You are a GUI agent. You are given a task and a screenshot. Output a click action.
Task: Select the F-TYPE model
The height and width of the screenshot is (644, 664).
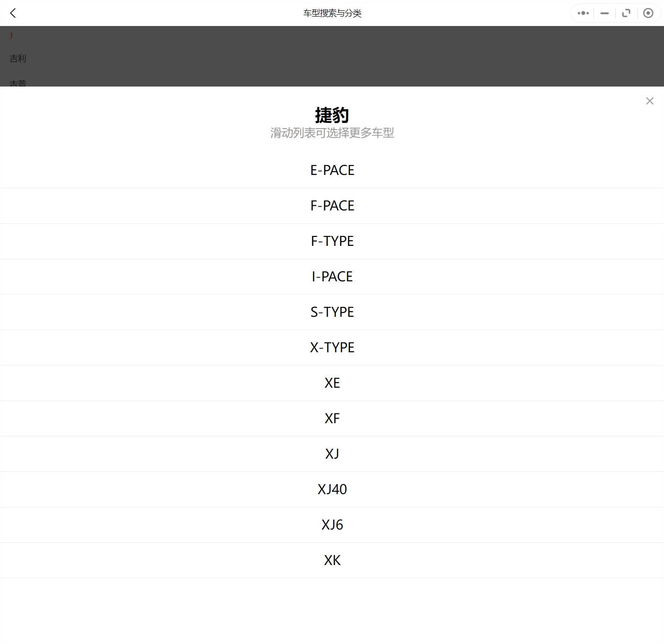[x=332, y=241]
